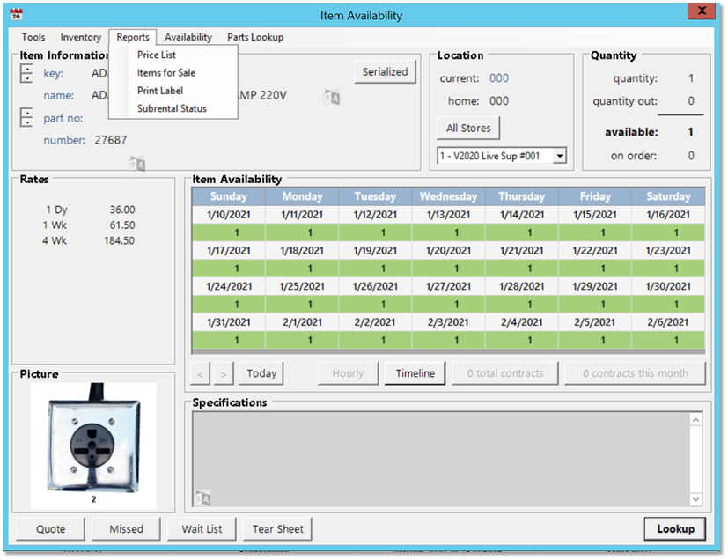Open the store selection dropdown
728x560 pixels.
click(559, 156)
